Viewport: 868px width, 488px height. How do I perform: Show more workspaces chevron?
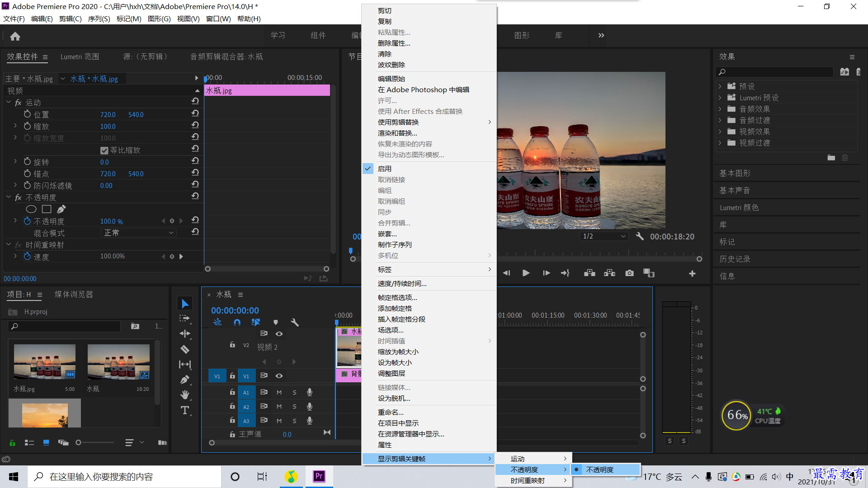[x=601, y=35]
